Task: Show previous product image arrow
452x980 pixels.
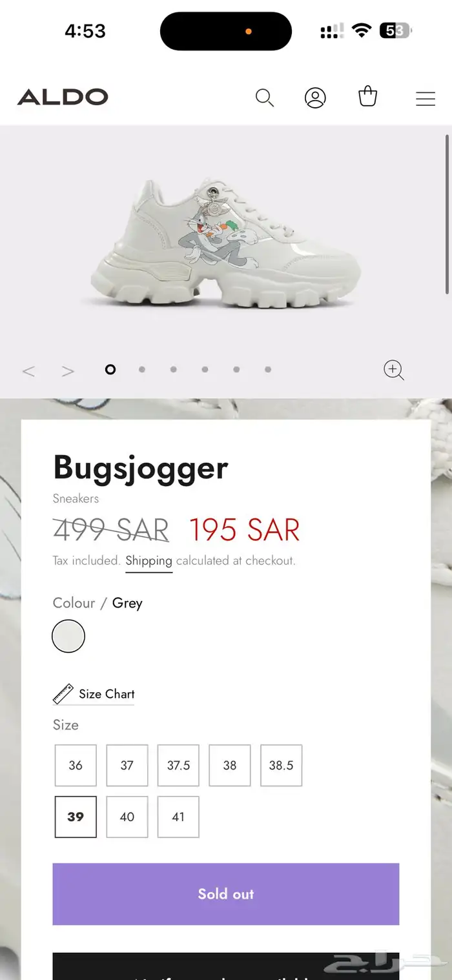Action: [28, 371]
